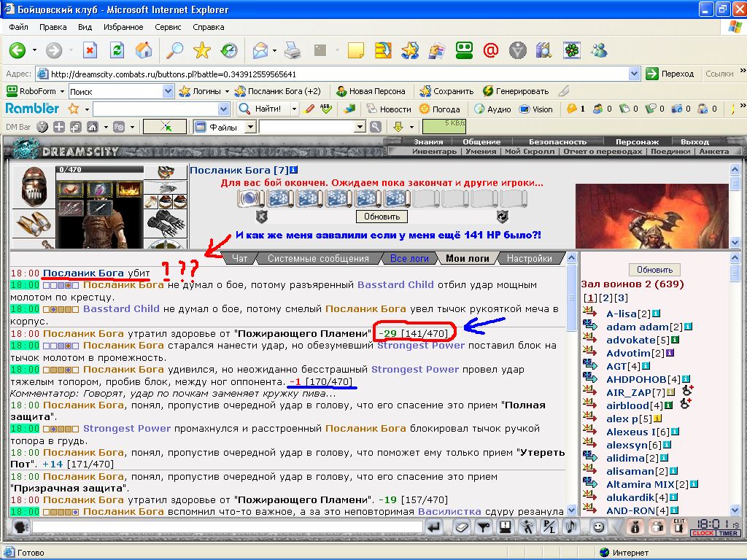Click the EXIT door icon
The width and height of the screenshot is (747, 560).
[679, 526]
